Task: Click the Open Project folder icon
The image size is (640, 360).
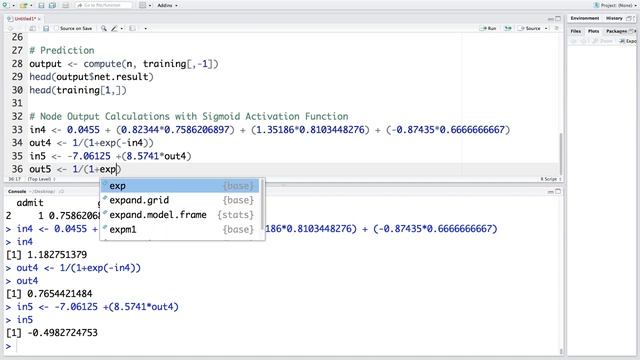Action: [23, 5]
